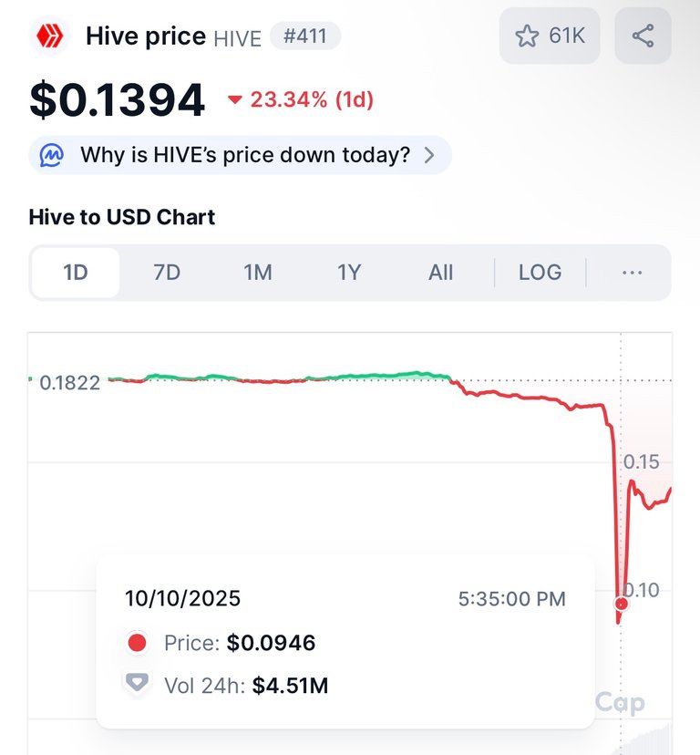The height and width of the screenshot is (755, 700).
Task: Click the #411 rank badge
Action: click(x=305, y=36)
